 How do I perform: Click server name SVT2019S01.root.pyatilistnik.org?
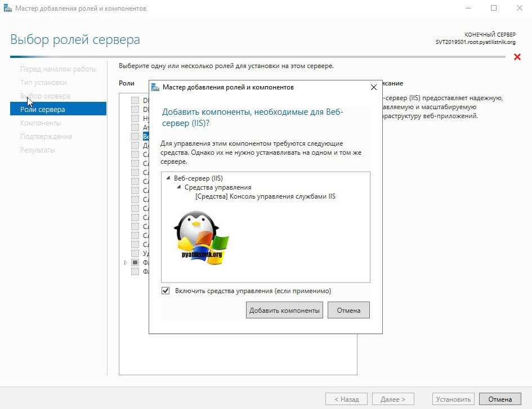(x=475, y=42)
